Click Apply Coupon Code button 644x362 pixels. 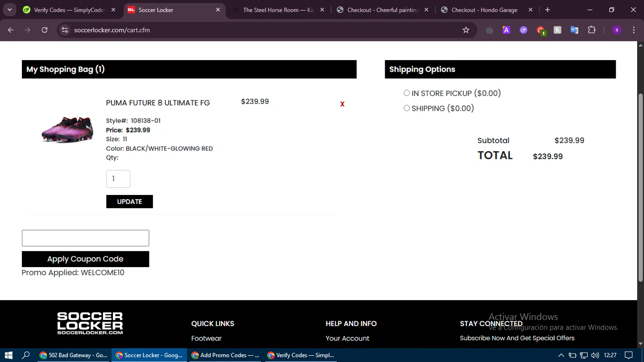point(85,259)
